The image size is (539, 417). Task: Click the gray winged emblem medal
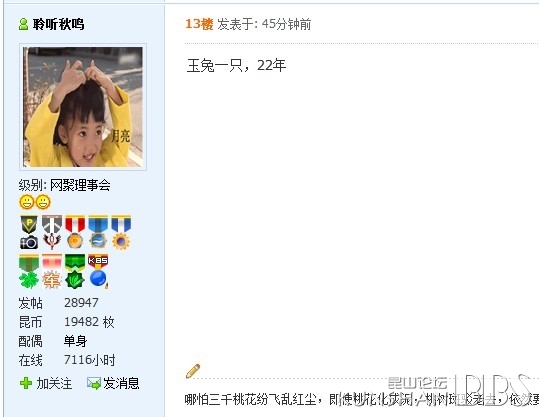pos(52,232)
